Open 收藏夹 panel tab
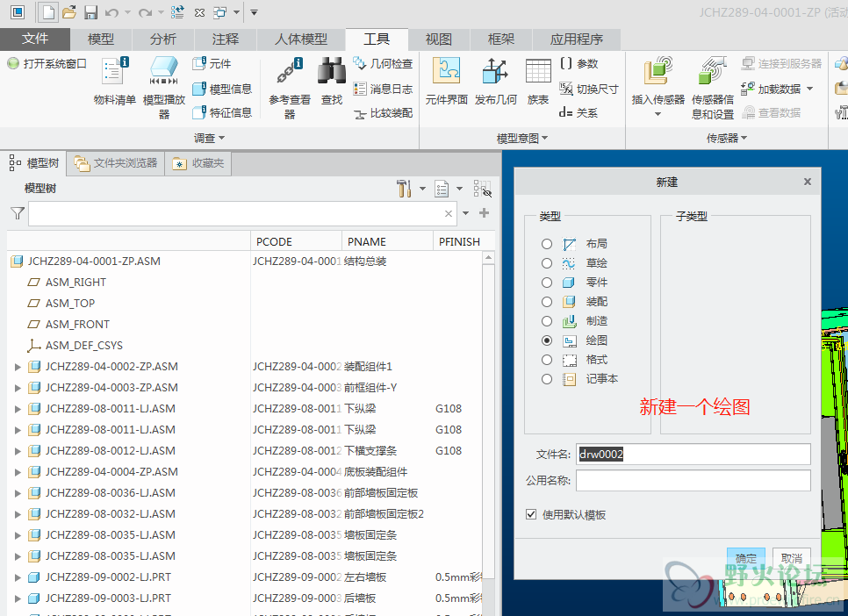 click(198, 163)
